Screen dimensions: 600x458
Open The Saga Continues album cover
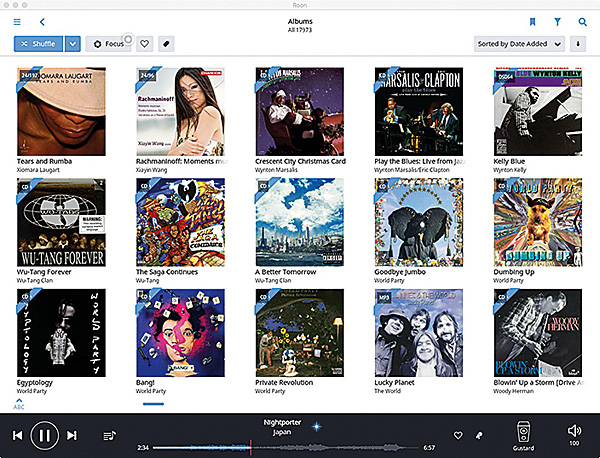(x=180, y=222)
